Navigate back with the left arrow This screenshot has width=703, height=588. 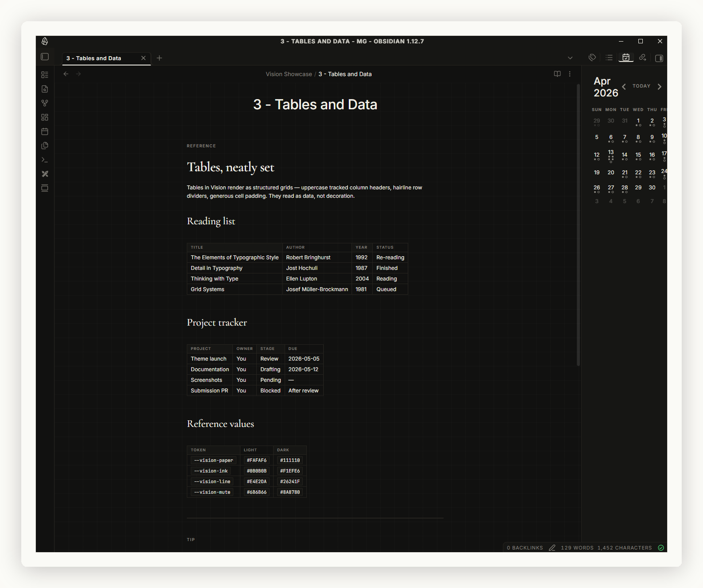click(66, 74)
